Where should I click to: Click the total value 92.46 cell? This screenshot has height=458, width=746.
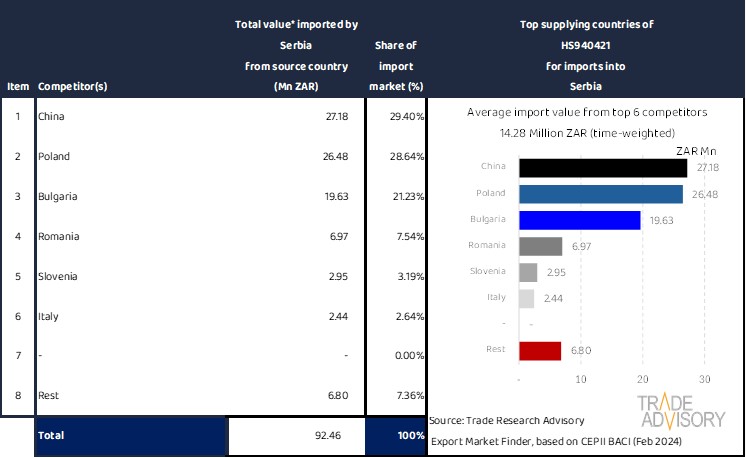[x=296, y=436]
